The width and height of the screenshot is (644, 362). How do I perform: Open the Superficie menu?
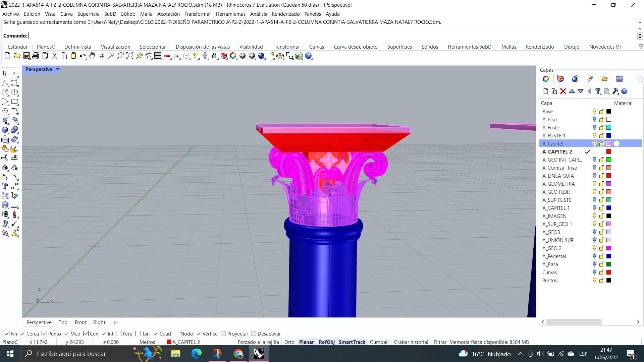pyautogui.click(x=88, y=14)
